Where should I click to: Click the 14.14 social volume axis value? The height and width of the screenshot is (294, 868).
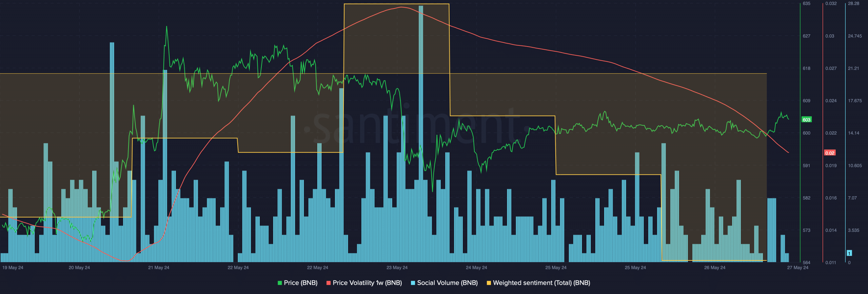(854, 133)
